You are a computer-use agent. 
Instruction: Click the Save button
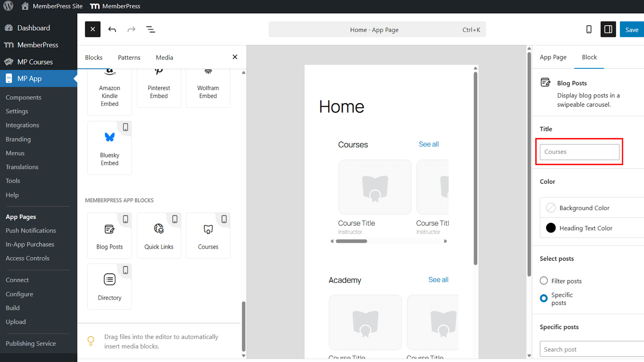tap(631, 29)
